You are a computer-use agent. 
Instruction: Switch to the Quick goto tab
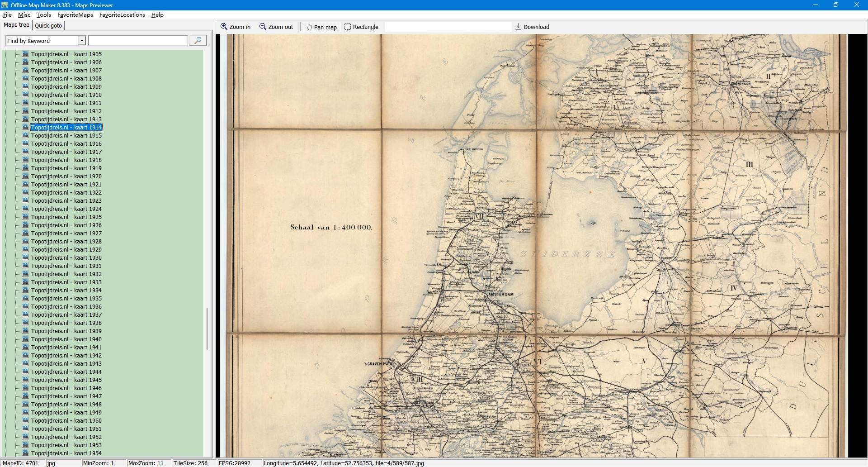tap(48, 25)
